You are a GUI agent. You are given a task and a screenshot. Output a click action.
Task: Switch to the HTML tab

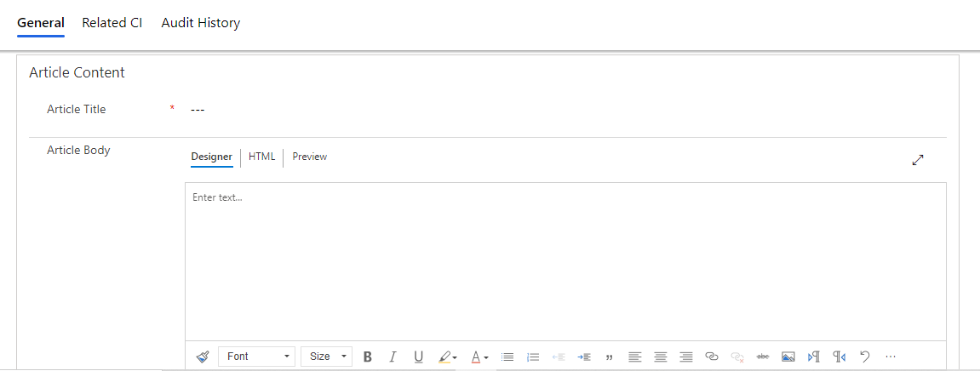(262, 157)
